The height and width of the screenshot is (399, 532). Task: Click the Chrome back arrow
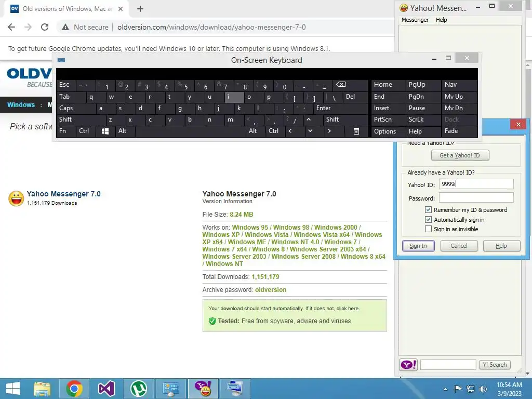point(11,27)
